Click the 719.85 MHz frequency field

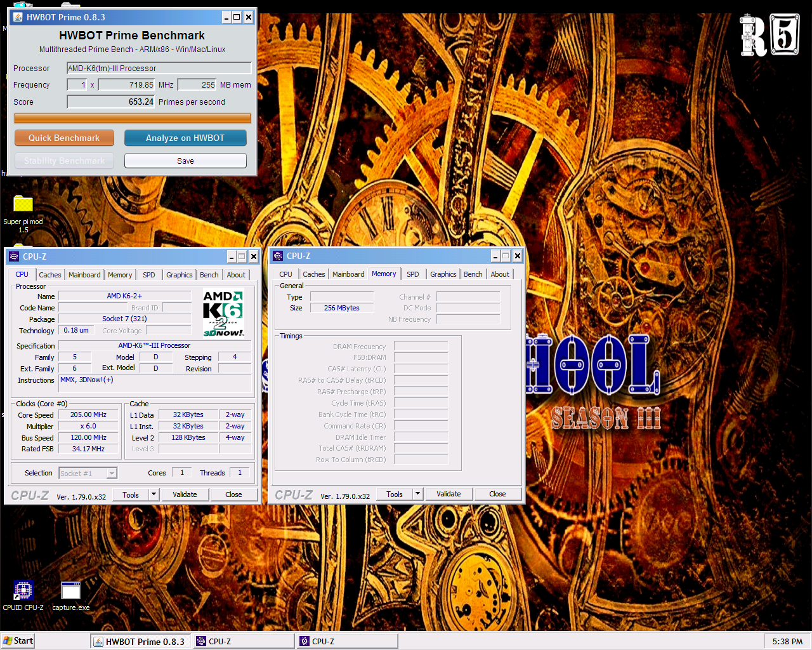[126, 84]
